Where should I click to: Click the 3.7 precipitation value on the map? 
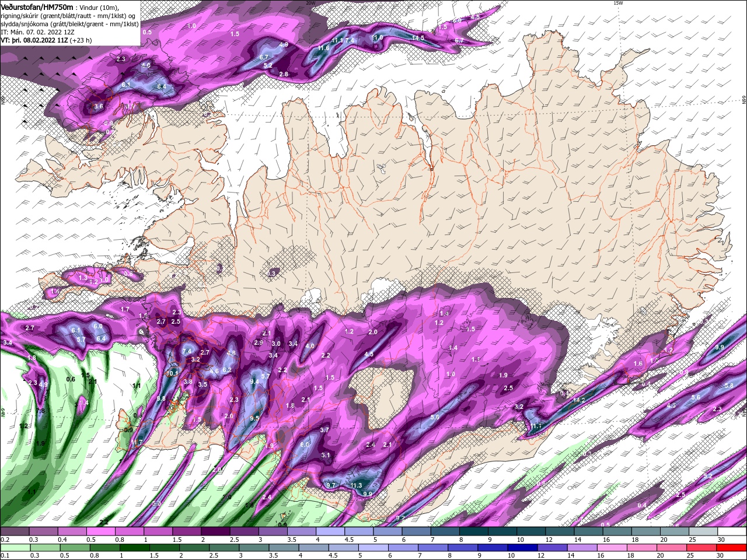click(x=325, y=430)
